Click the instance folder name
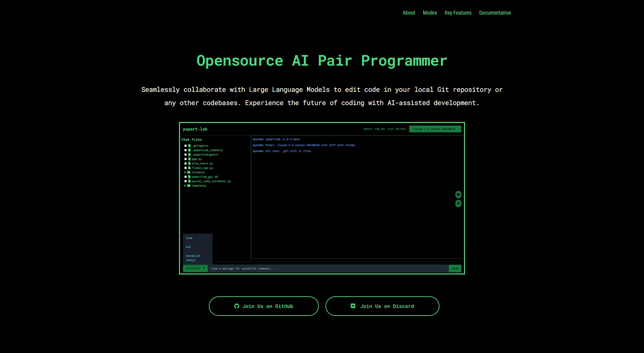This screenshot has height=353, width=644. point(198,172)
